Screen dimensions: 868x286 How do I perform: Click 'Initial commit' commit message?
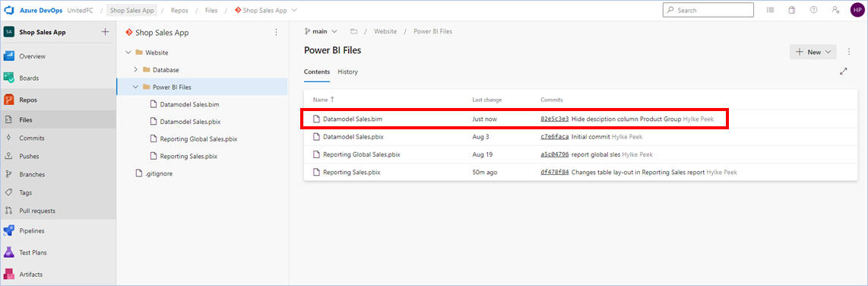591,137
